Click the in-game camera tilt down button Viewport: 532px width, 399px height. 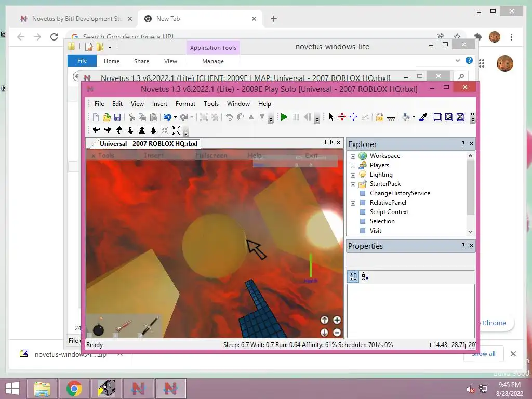click(324, 332)
